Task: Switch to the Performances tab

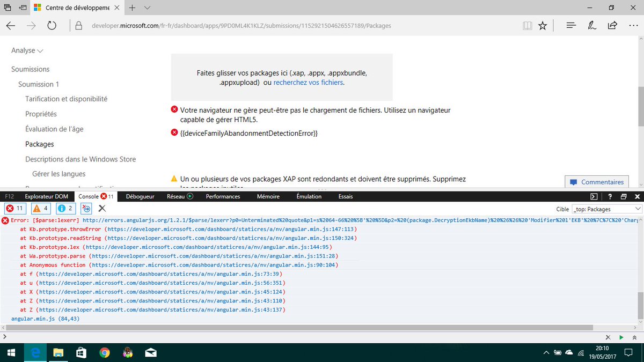Action: (x=223, y=196)
